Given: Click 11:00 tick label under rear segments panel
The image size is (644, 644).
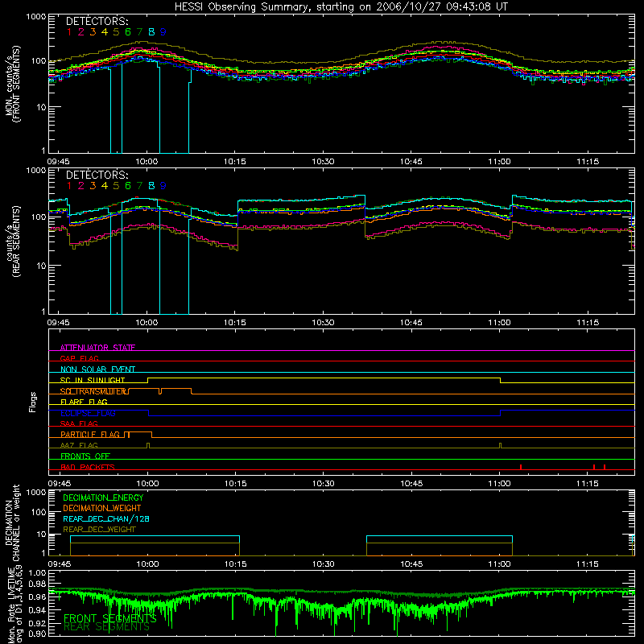Looking at the screenshot, I should [499, 323].
